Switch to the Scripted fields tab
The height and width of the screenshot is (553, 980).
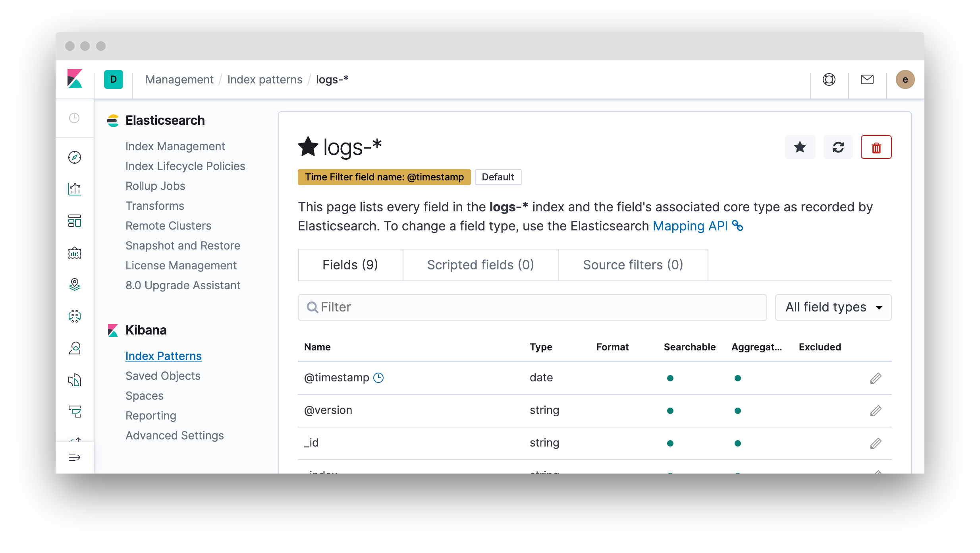pyautogui.click(x=480, y=265)
